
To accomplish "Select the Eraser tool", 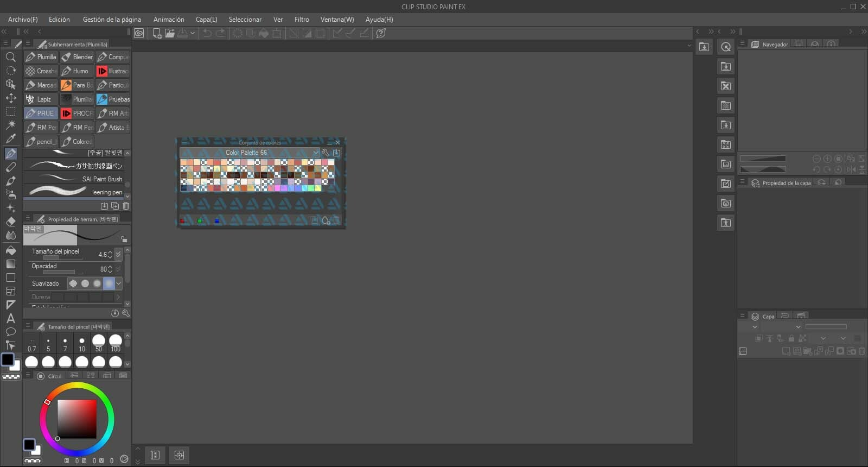I will coord(10,222).
